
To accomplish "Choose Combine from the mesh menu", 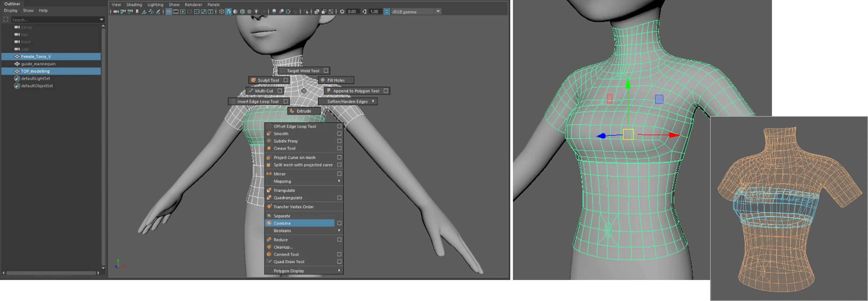I will [x=300, y=223].
